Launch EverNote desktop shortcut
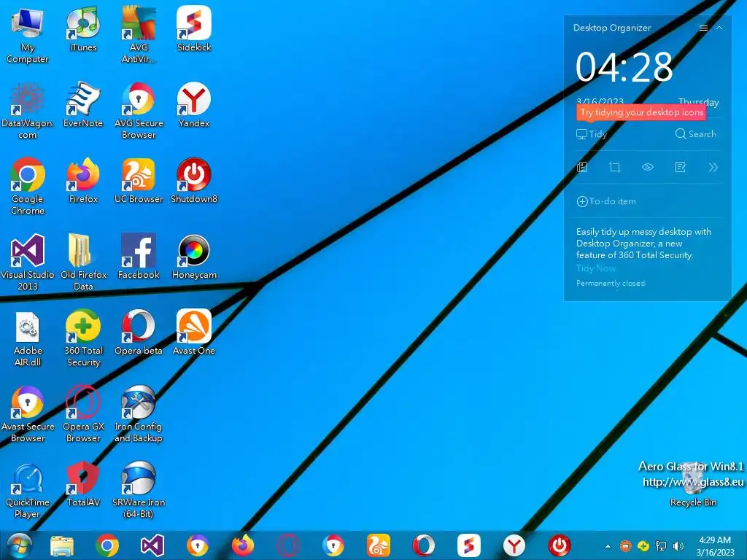Image resolution: width=747 pixels, height=560 pixels. pyautogui.click(x=83, y=105)
